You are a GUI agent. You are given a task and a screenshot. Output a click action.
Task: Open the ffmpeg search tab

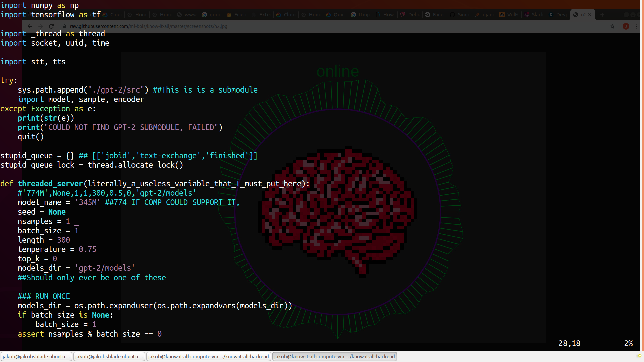click(x=360, y=15)
